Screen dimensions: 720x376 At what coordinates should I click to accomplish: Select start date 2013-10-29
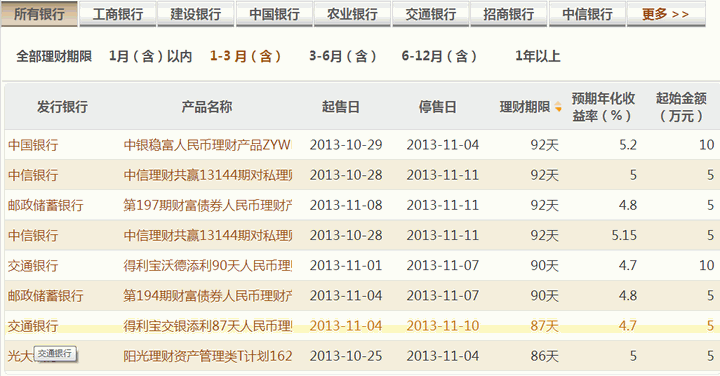pos(346,145)
